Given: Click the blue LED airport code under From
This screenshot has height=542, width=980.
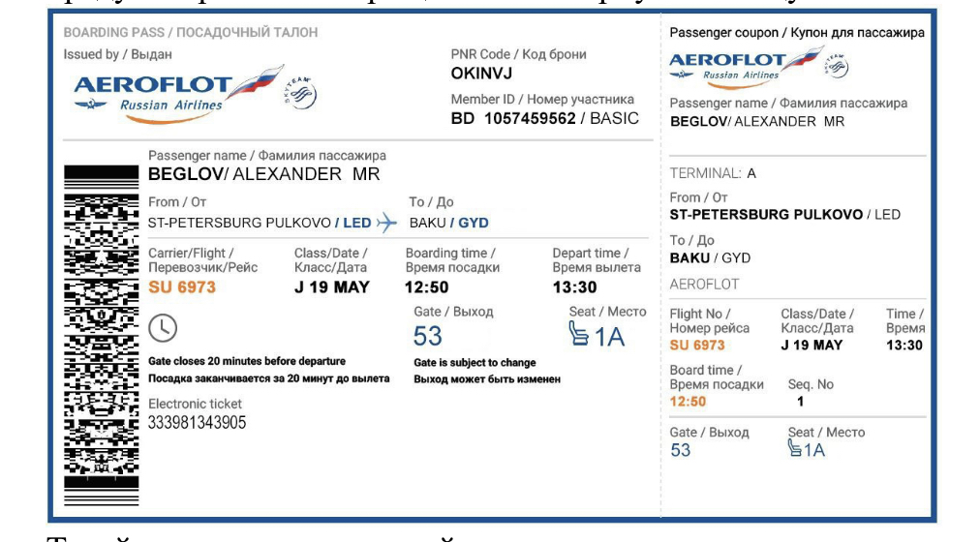Looking at the screenshot, I should point(356,223).
